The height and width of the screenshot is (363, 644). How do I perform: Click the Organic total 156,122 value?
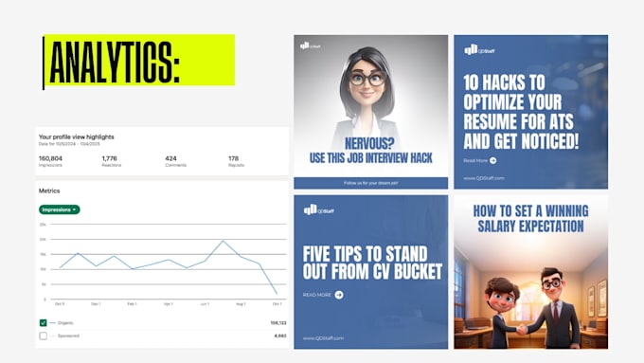(278, 323)
